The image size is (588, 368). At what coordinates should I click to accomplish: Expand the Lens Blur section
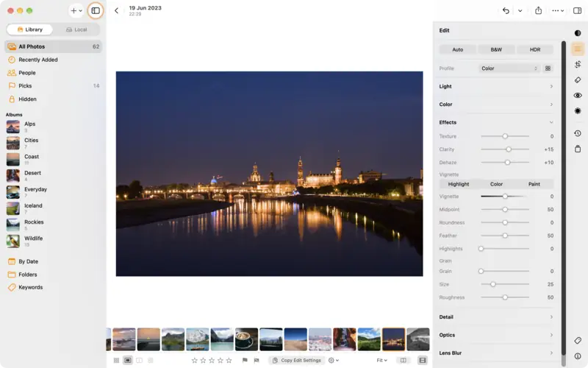[x=496, y=353]
